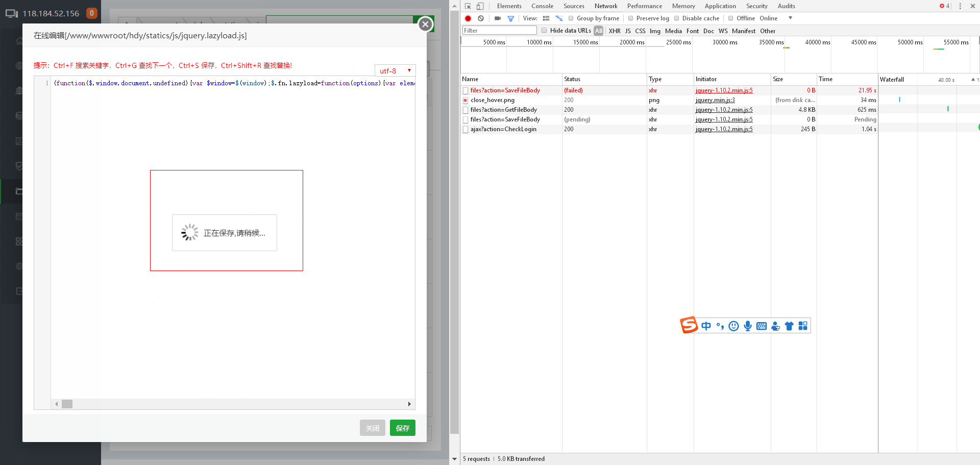Click the files folder icon in left sidebar
The height and width of the screenshot is (465, 980).
[19, 191]
